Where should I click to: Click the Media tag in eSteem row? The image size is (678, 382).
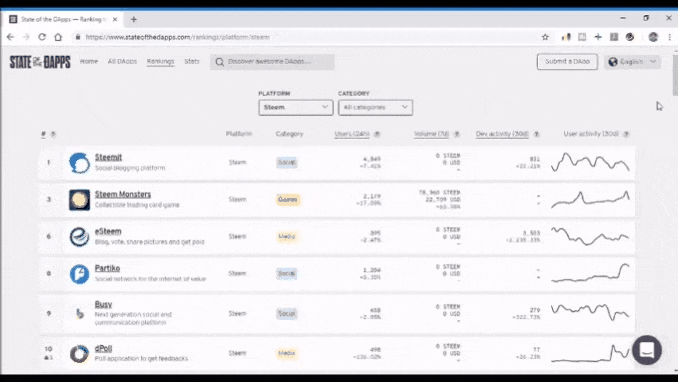click(x=287, y=237)
